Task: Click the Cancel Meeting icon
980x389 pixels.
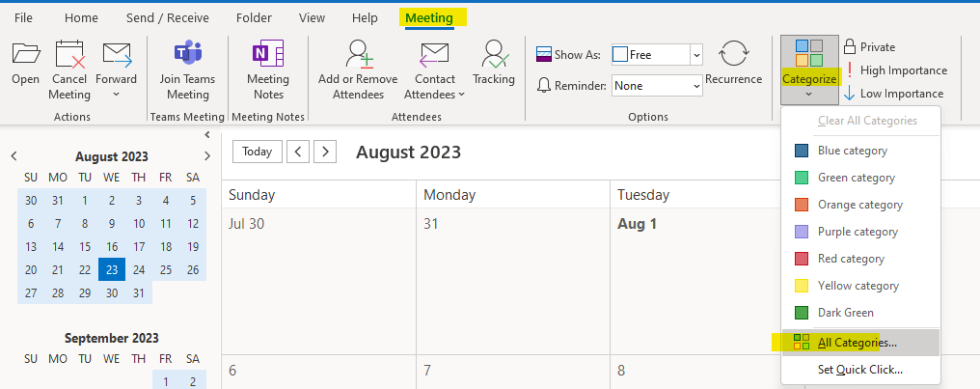Action: [69, 54]
